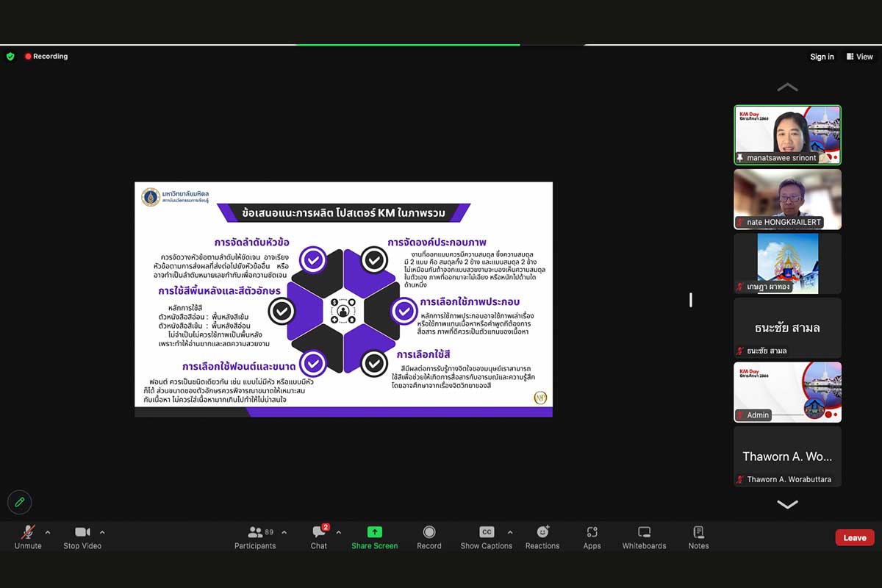Toggle Show Captions
Screen dimensions: 882x588
click(487, 536)
